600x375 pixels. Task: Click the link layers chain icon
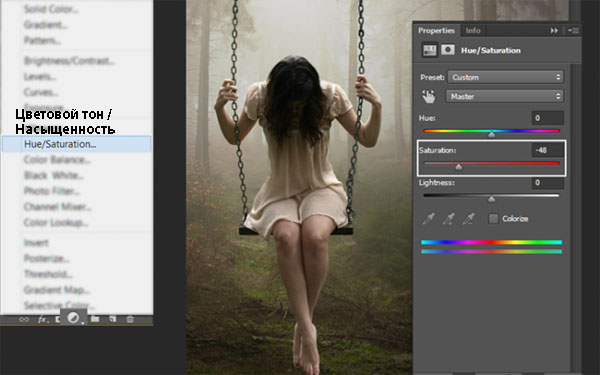24,319
